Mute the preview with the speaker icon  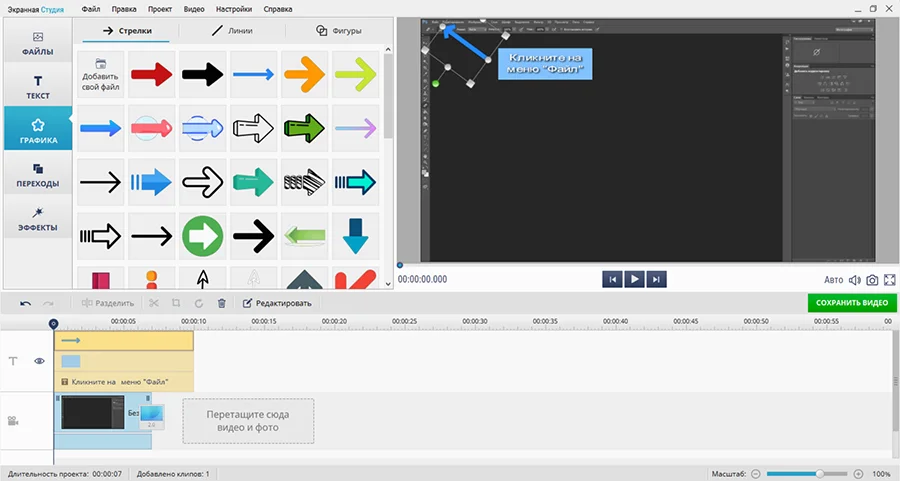click(x=855, y=280)
